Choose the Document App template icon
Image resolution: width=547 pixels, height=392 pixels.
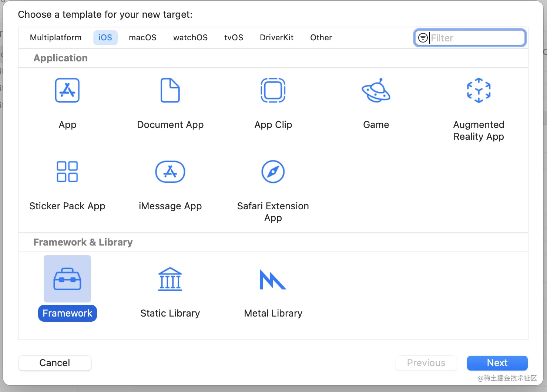(x=170, y=90)
